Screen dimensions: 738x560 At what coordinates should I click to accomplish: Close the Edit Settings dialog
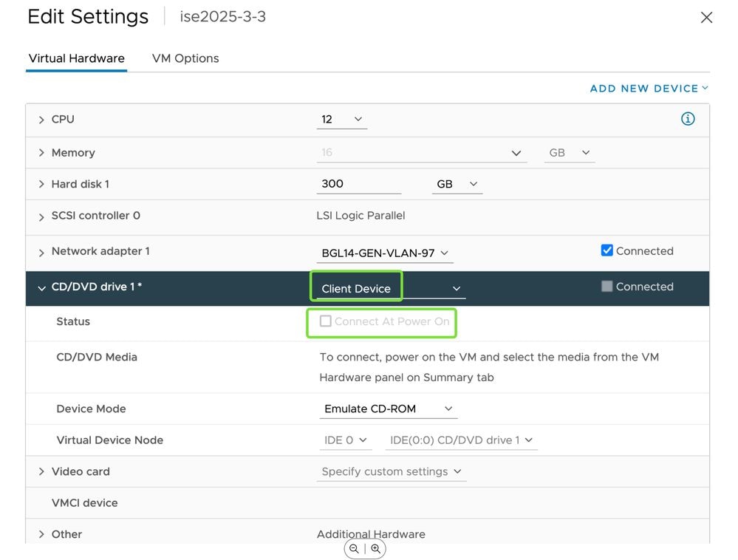click(706, 18)
